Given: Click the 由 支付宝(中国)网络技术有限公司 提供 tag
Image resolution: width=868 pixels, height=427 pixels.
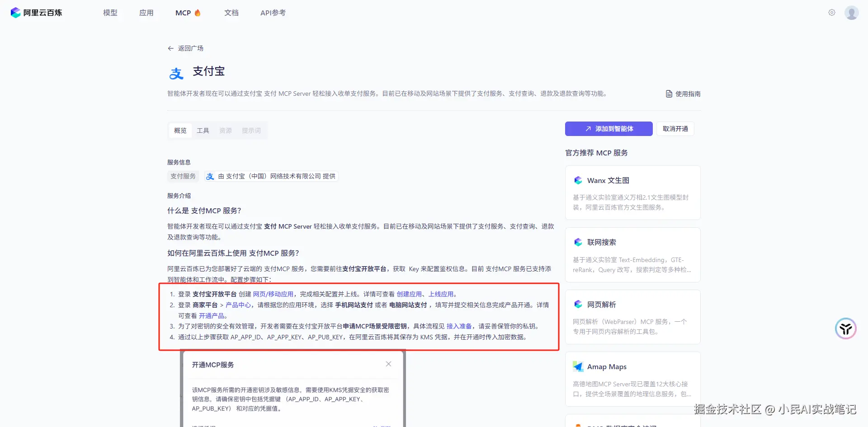Looking at the screenshot, I should coord(271,176).
